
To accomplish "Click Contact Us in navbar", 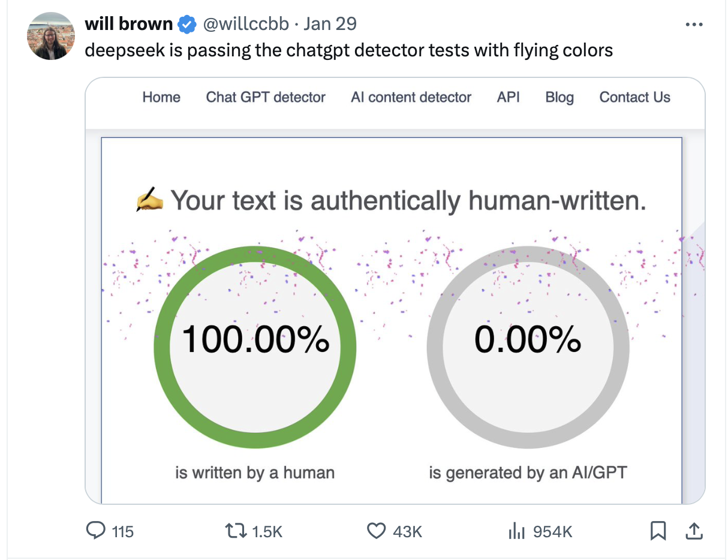I will point(635,98).
